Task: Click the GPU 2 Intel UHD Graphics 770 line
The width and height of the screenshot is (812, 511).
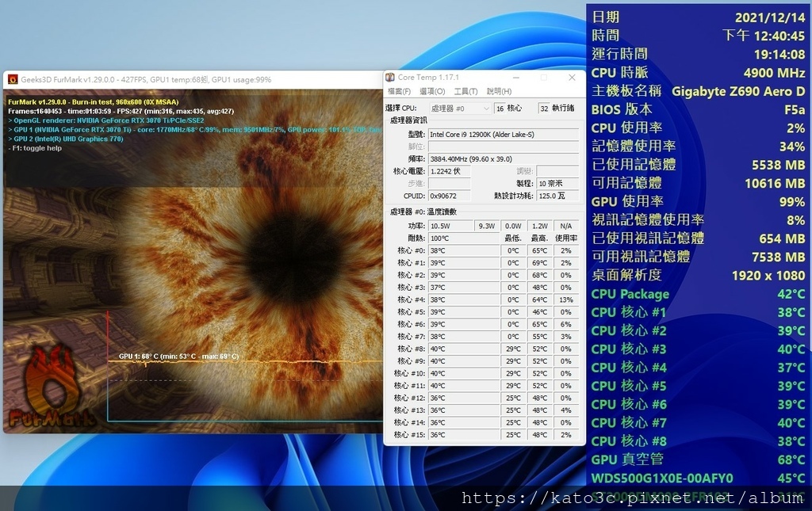Action: tap(66, 139)
